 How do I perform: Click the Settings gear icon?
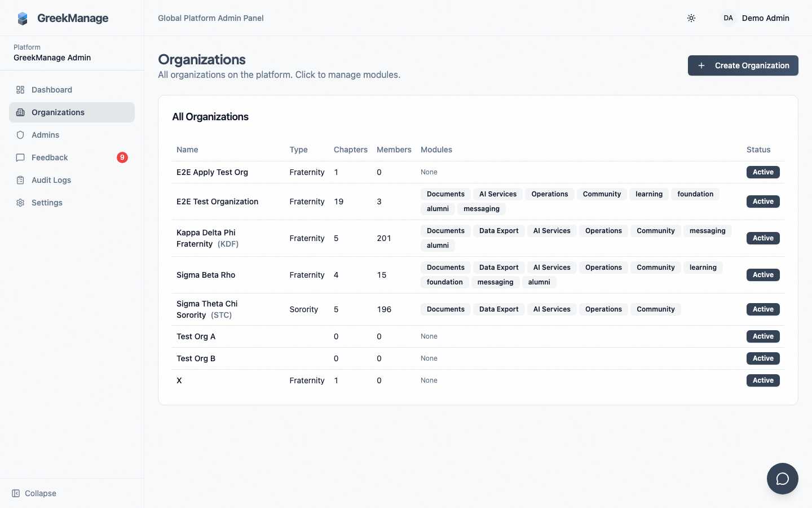(20, 203)
